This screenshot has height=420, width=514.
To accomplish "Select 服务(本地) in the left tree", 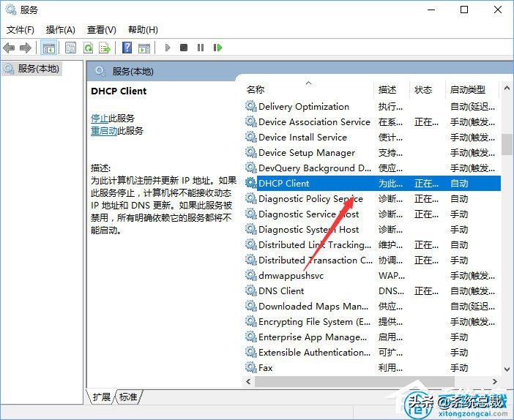I will pos(31,69).
